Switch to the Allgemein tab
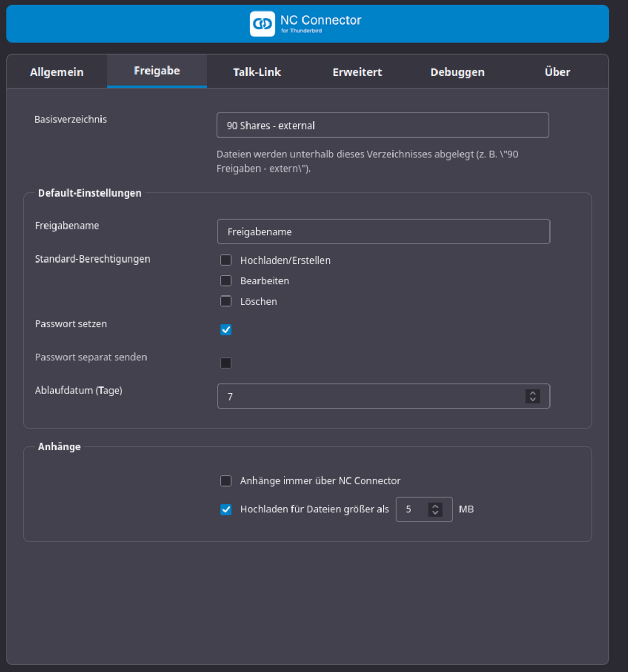Image resolution: width=628 pixels, height=672 pixels. tap(57, 72)
